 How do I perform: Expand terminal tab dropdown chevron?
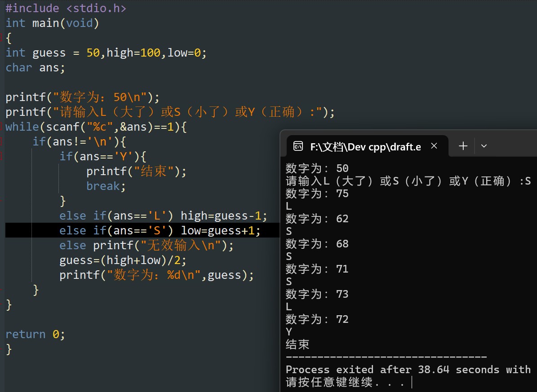coord(484,146)
